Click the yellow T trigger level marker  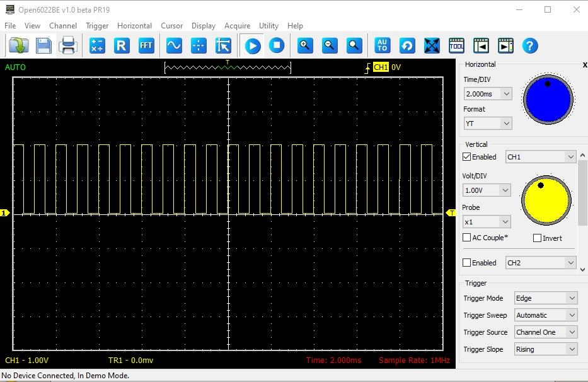(x=451, y=214)
